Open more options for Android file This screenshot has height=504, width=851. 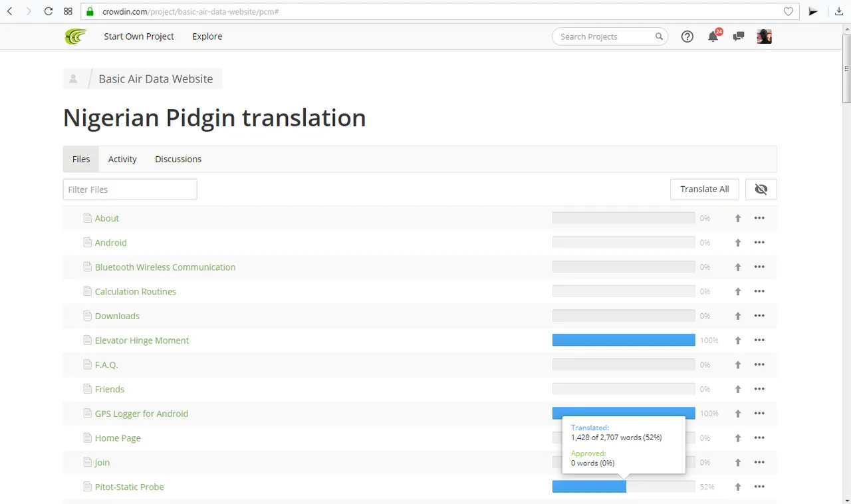759,243
